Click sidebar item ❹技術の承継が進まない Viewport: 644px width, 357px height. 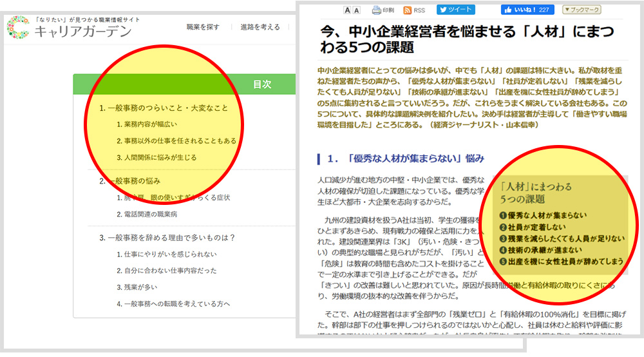click(x=540, y=250)
